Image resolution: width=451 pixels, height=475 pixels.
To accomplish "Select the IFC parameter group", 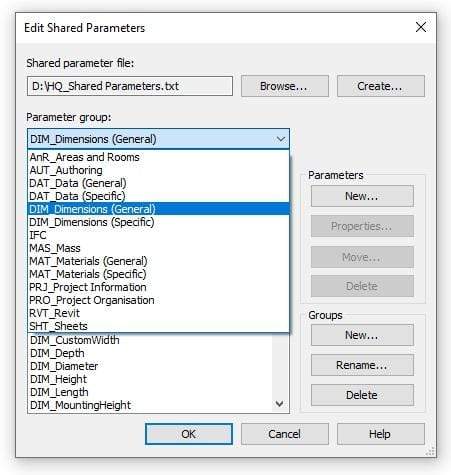I will tap(158, 235).
